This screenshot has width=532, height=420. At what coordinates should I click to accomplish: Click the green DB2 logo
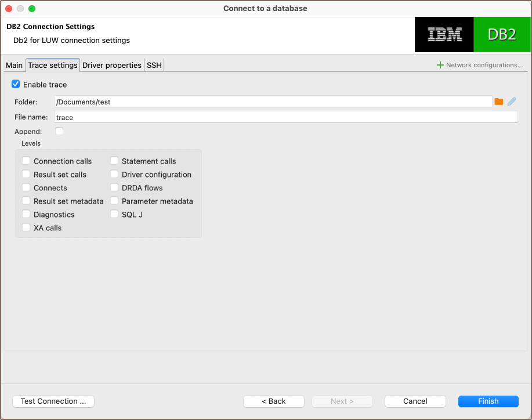coord(501,34)
